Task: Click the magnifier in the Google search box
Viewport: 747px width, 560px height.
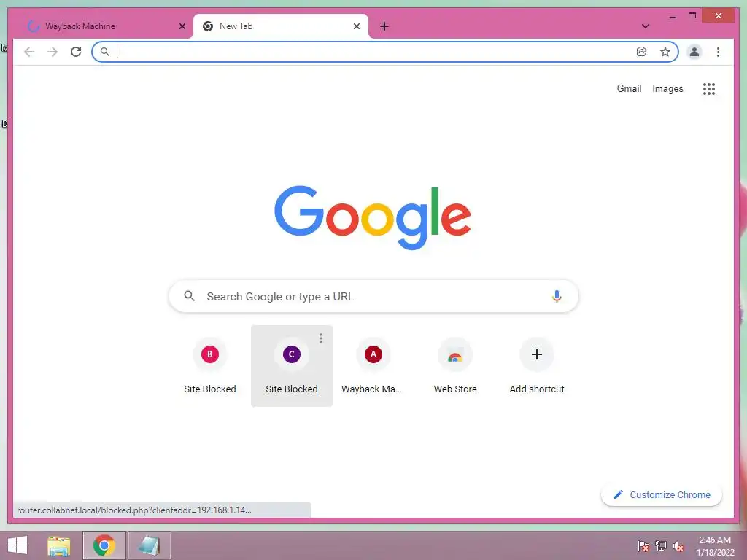Action: [x=189, y=296]
